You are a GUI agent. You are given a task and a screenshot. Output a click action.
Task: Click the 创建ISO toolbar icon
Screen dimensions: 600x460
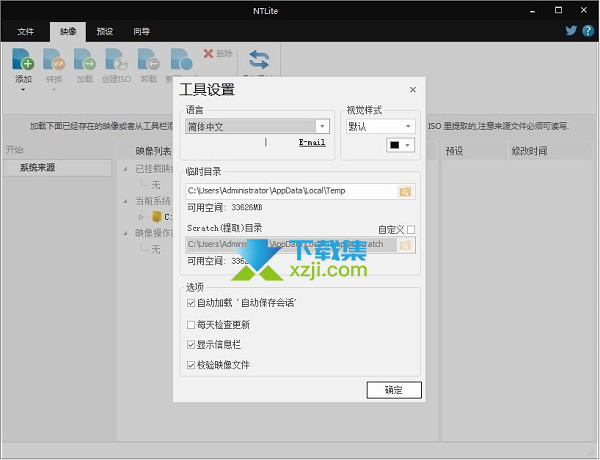pyautogui.click(x=116, y=59)
